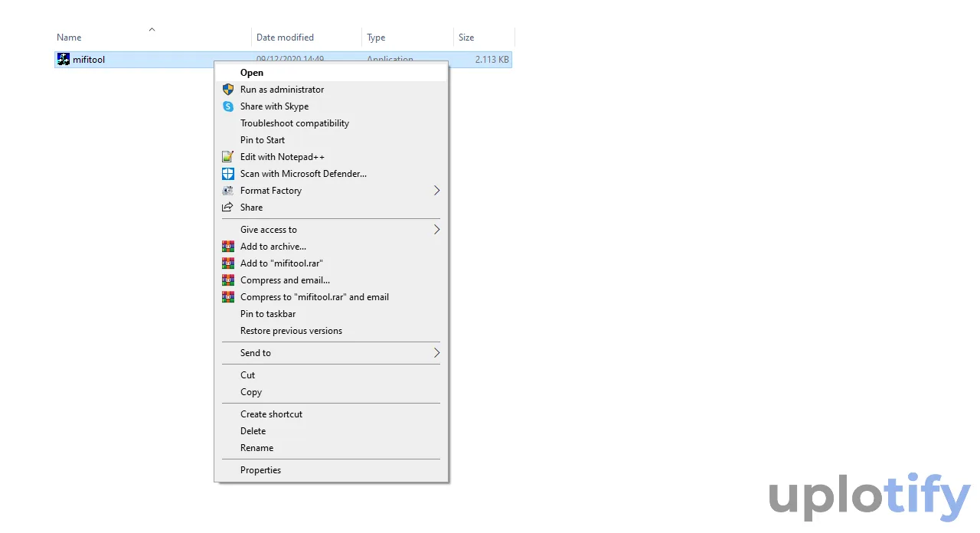Image resolution: width=980 pixels, height=533 pixels.
Task: Click the WinRAR icon beside Compress to "mifitool.rar" and email
Action: pyautogui.click(x=227, y=297)
